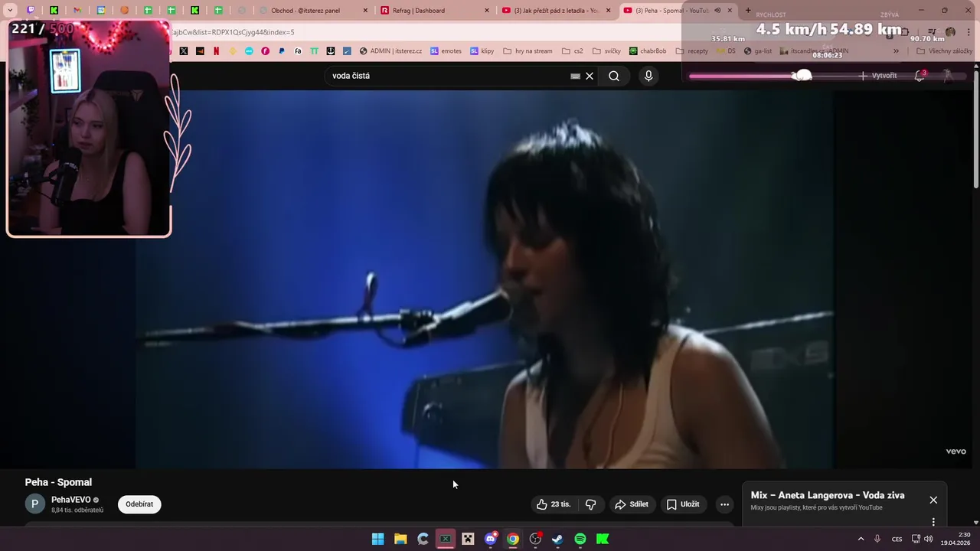The image size is (980, 551).
Task: Open the Netflix bookmark icon
Action: pyautogui.click(x=216, y=51)
